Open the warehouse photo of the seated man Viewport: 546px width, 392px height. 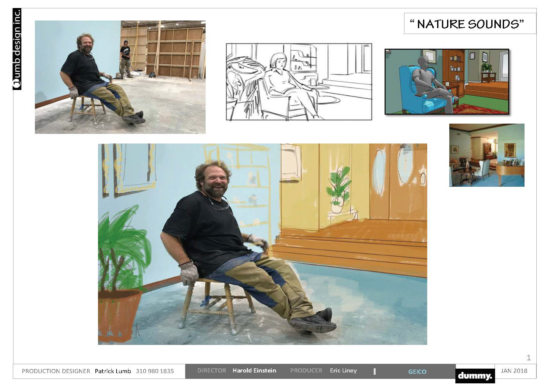tap(120, 77)
